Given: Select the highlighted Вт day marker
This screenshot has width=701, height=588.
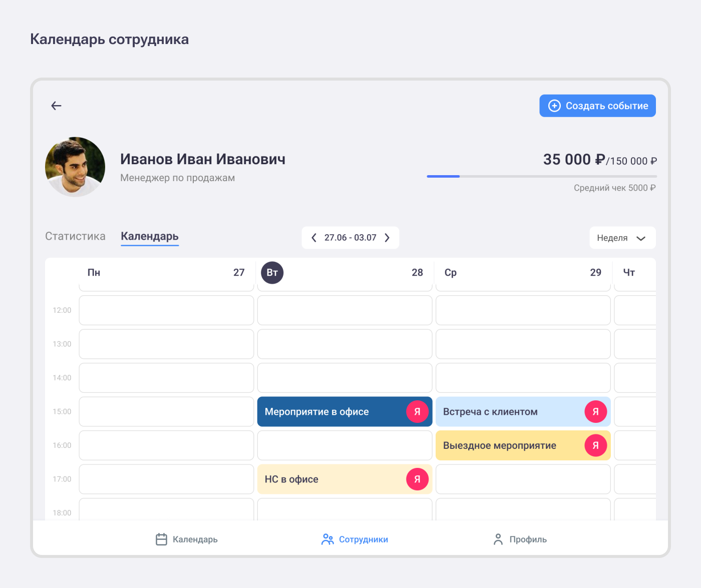Looking at the screenshot, I should tap(272, 273).
